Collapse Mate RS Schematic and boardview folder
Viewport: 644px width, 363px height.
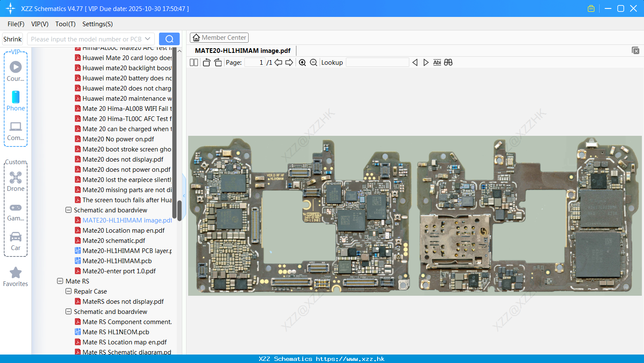pos(69,311)
